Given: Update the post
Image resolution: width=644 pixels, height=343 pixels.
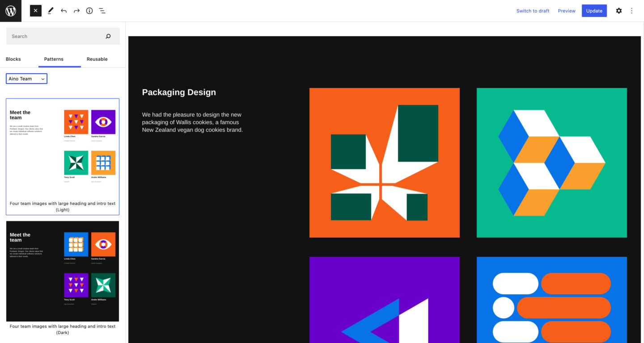Looking at the screenshot, I should [594, 10].
